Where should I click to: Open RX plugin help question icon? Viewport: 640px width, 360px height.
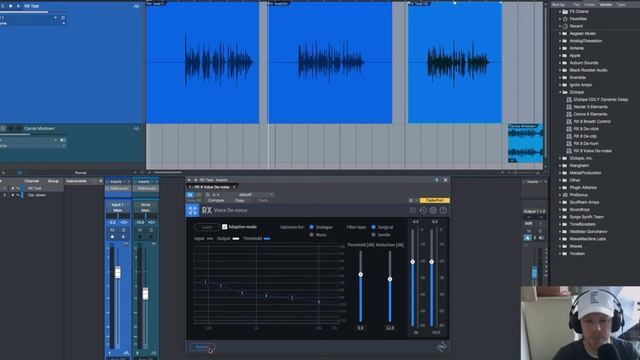(x=443, y=211)
